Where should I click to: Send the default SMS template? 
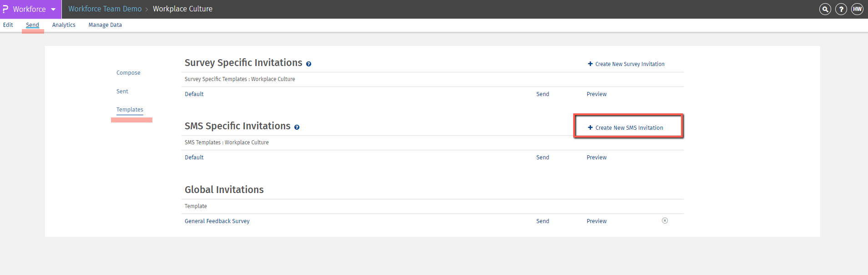pos(543,158)
